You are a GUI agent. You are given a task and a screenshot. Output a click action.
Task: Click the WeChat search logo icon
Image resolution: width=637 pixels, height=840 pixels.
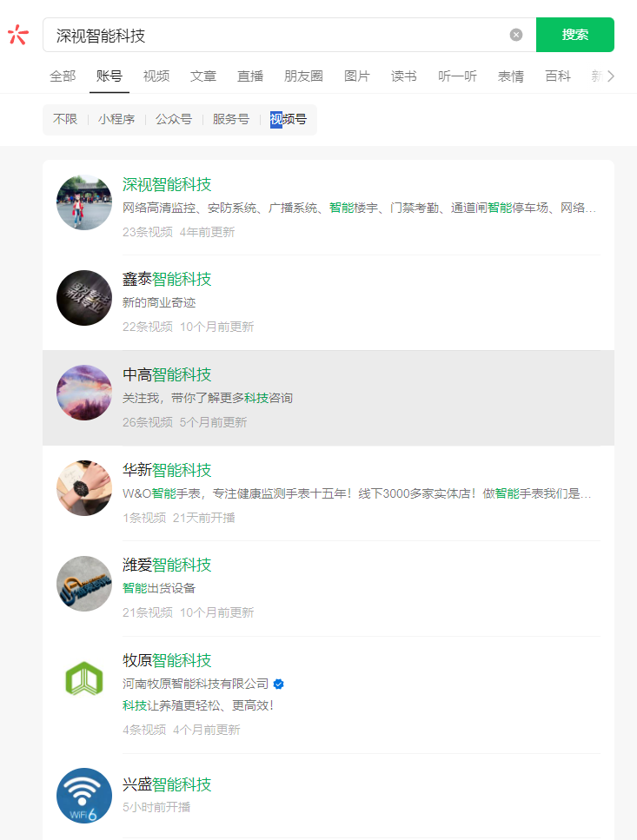[17, 35]
